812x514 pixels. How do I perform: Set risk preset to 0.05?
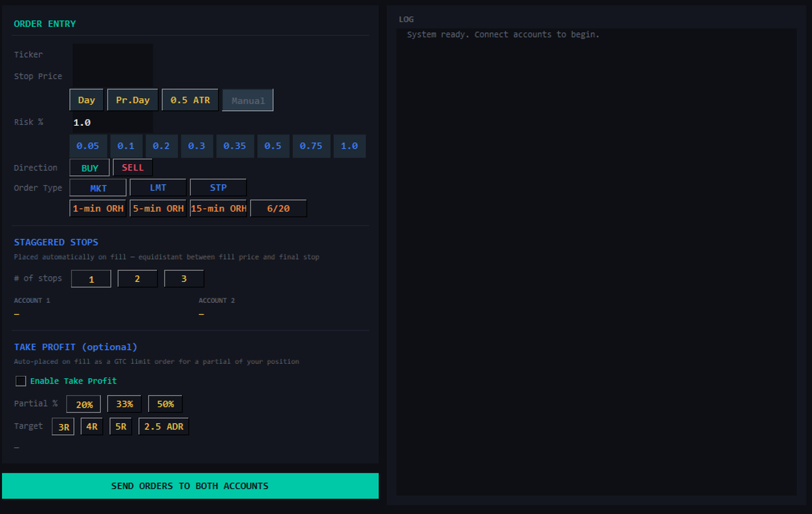88,146
